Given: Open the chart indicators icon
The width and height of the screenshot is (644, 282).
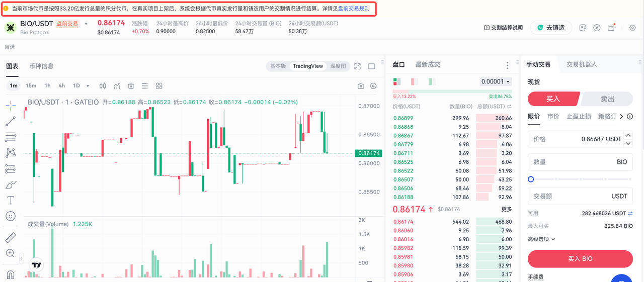Looking at the screenshot, I should (x=117, y=86).
